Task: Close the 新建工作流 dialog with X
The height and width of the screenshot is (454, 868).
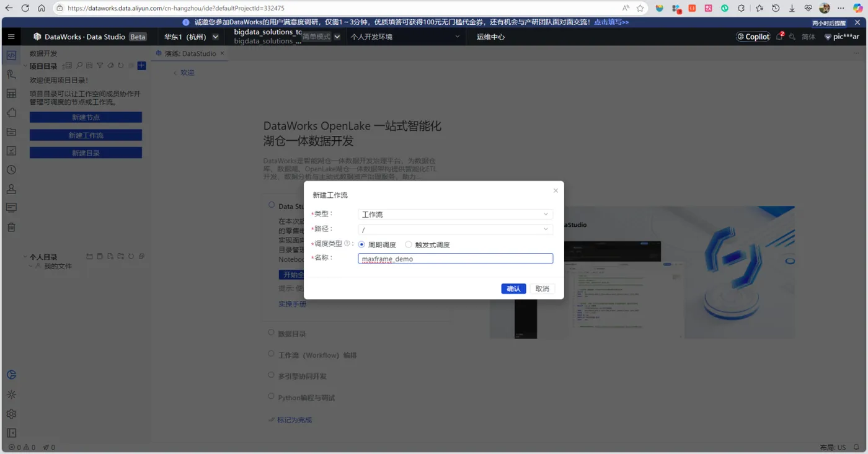Action: coord(556,190)
